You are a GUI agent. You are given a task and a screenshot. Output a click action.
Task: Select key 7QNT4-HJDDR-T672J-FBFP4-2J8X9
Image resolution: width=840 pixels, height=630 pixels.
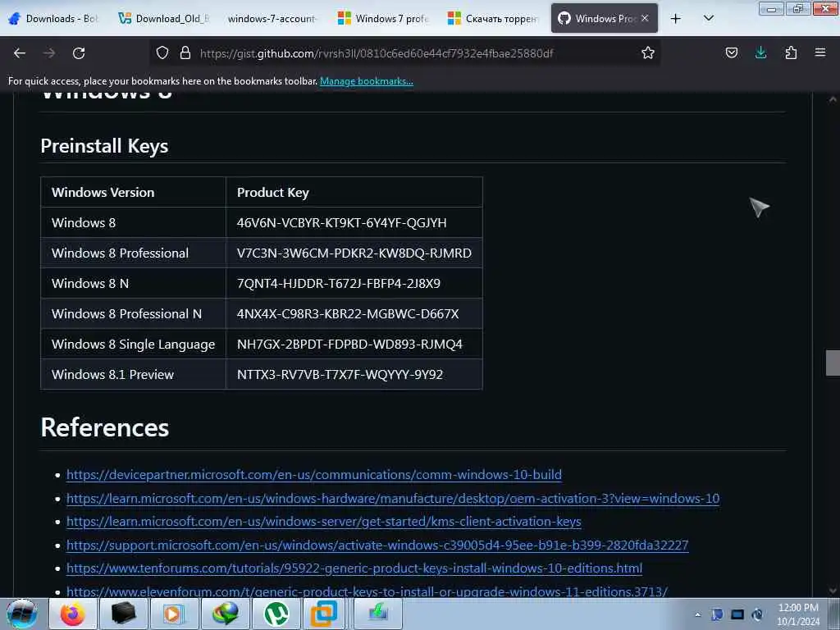coord(339,283)
